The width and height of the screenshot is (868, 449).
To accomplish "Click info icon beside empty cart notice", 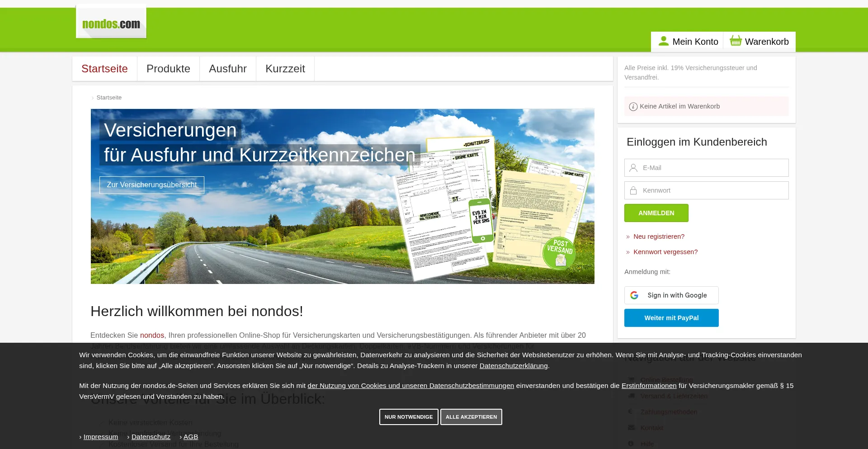I will pyautogui.click(x=633, y=107).
